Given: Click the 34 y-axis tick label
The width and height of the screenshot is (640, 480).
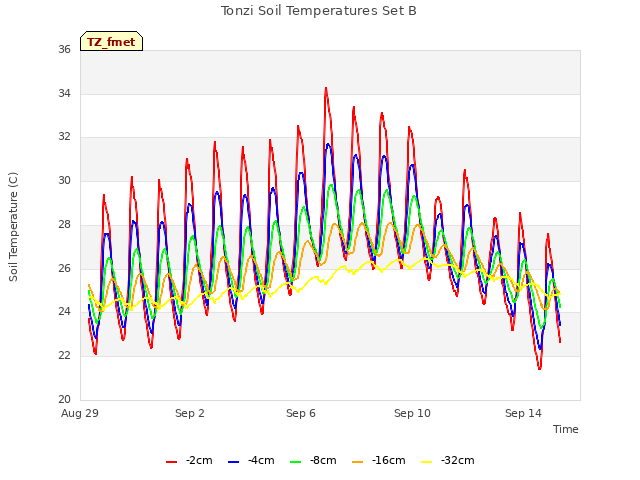Looking at the screenshot, I should (64, 93).
